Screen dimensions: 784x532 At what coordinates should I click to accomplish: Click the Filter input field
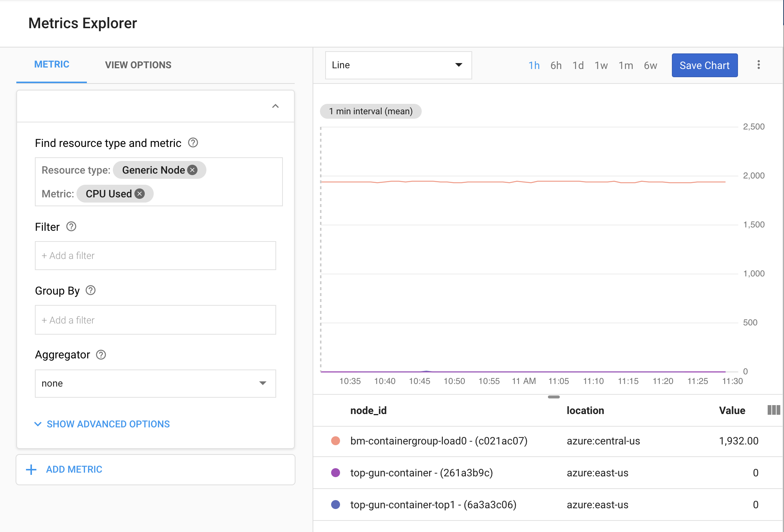tap(156, 255)
